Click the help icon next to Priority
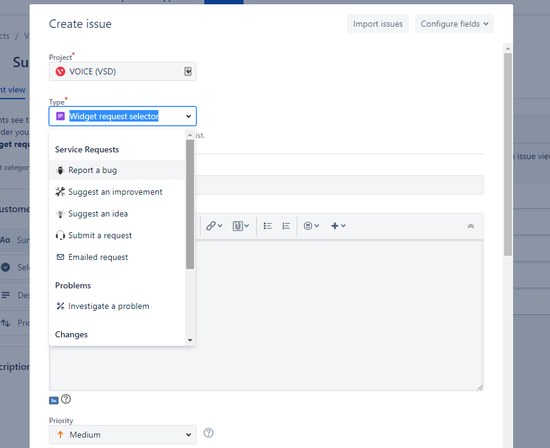Image resolution: width=550 pixels, height=448 pixels. [x=208, y=433]
